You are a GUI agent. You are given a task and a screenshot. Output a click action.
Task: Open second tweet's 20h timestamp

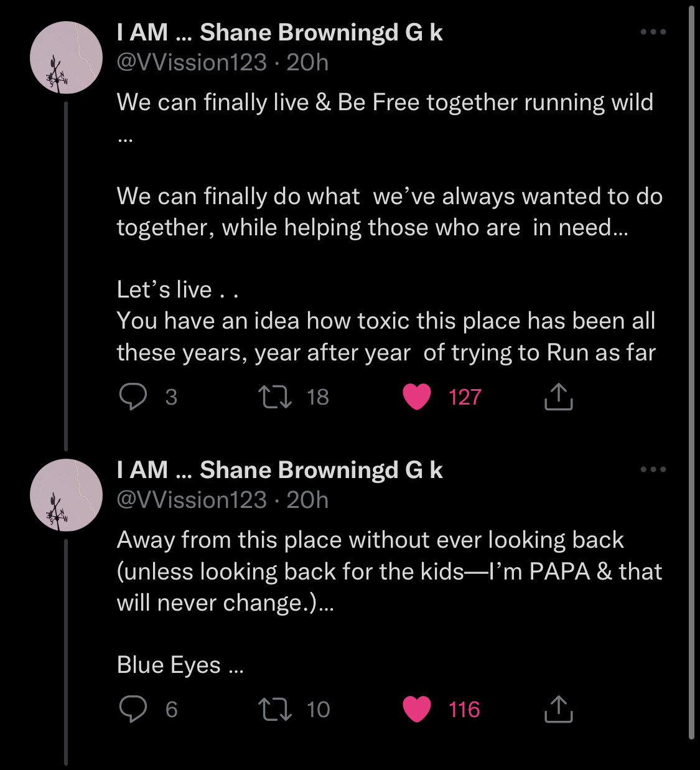pyautogui.click(x=307, y=500)
